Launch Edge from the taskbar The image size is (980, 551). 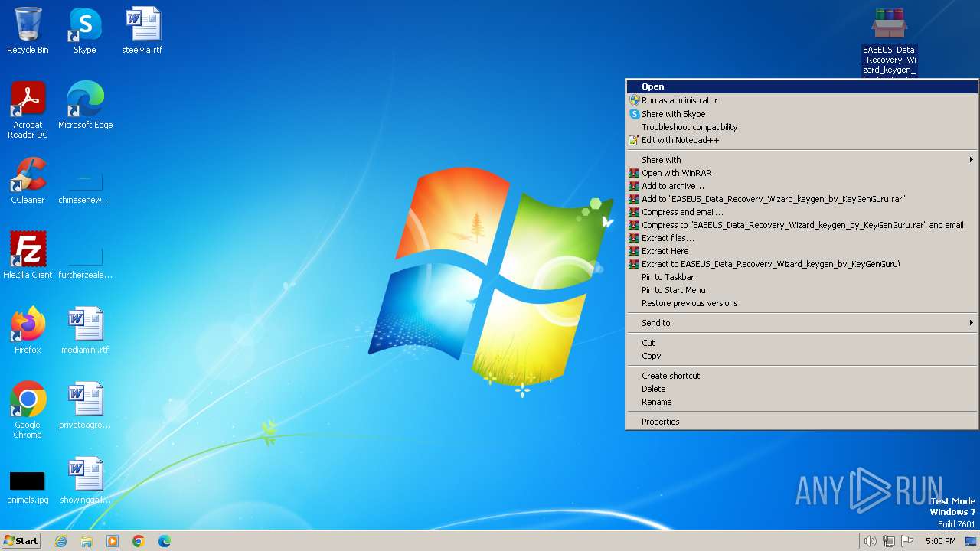165,541
